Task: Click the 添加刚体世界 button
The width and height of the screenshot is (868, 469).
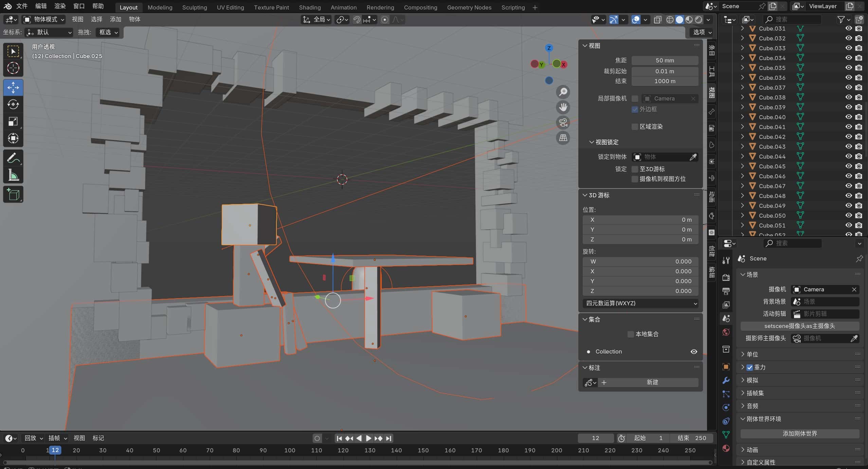Action: (x=799, y=433)
